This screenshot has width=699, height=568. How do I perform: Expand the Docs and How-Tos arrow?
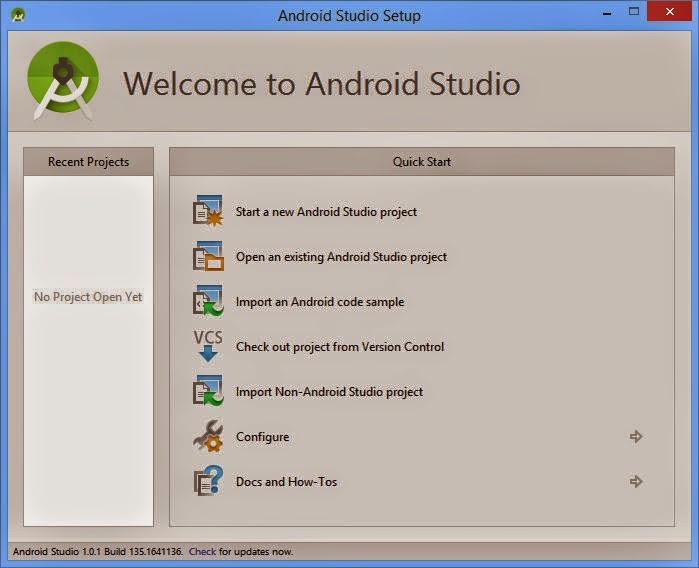pos(636,482)
